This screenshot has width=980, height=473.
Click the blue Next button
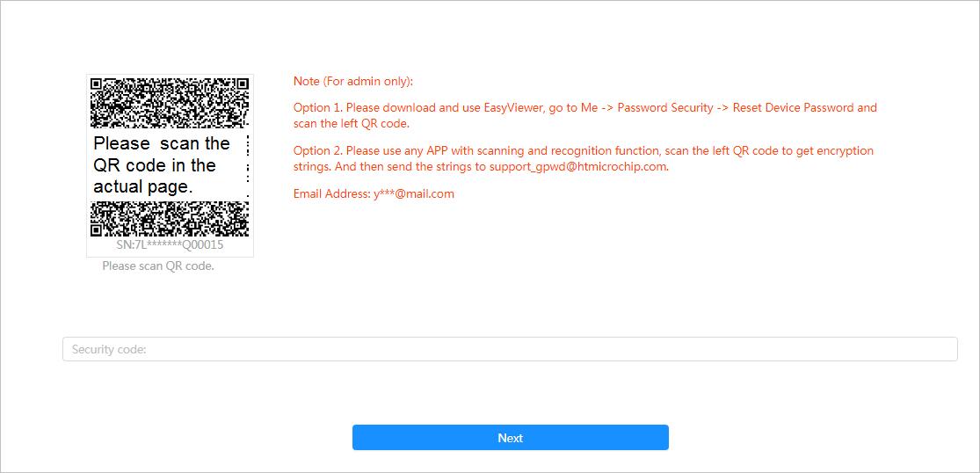(510, 438)
